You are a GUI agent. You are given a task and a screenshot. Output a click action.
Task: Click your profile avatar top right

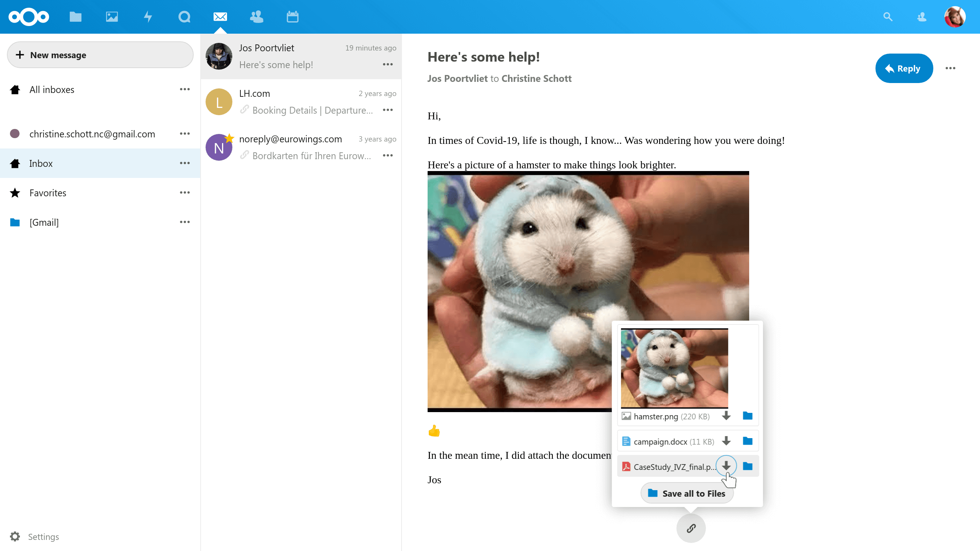coord(955,16)
